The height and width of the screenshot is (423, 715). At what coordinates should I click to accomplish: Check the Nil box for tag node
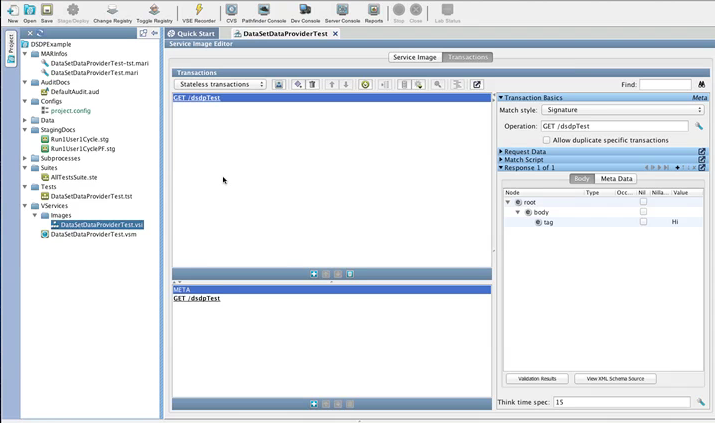643,222
